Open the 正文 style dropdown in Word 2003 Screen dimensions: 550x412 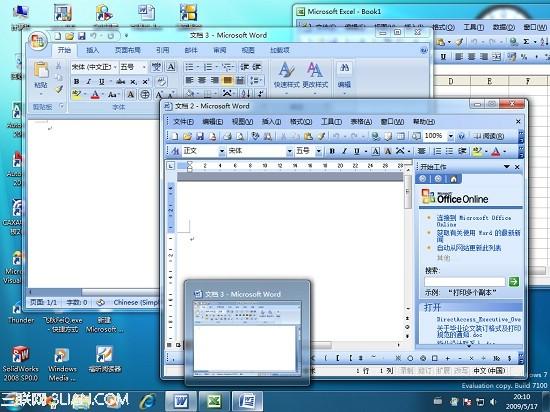[222, 151]
